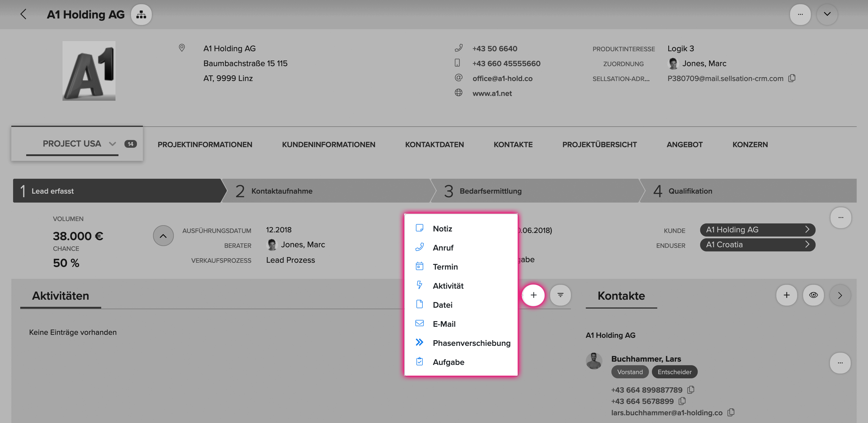
Task: Switch to the Angebot tab
Action: (x=684, y=144)
